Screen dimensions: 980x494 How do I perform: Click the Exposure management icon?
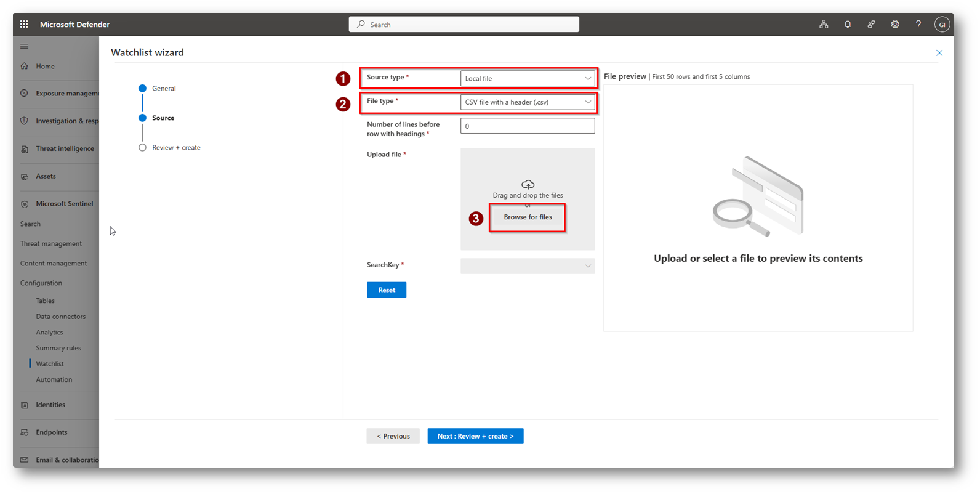pos(25,94)
